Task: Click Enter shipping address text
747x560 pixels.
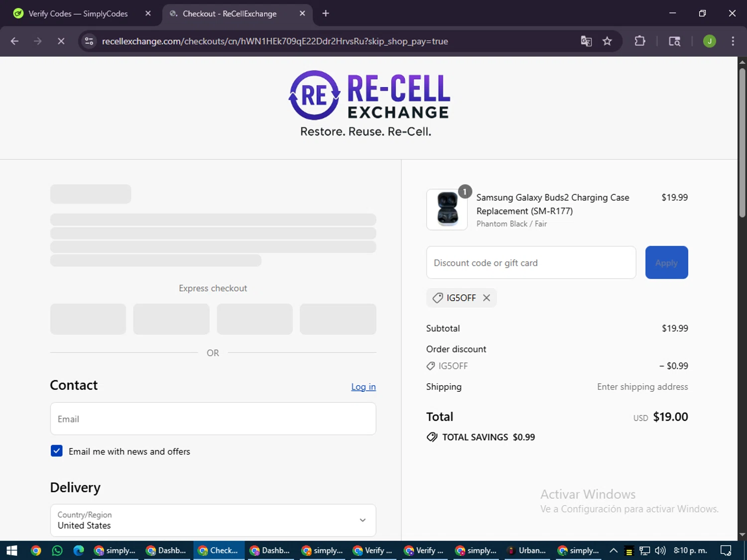Action: pos(642,387)
